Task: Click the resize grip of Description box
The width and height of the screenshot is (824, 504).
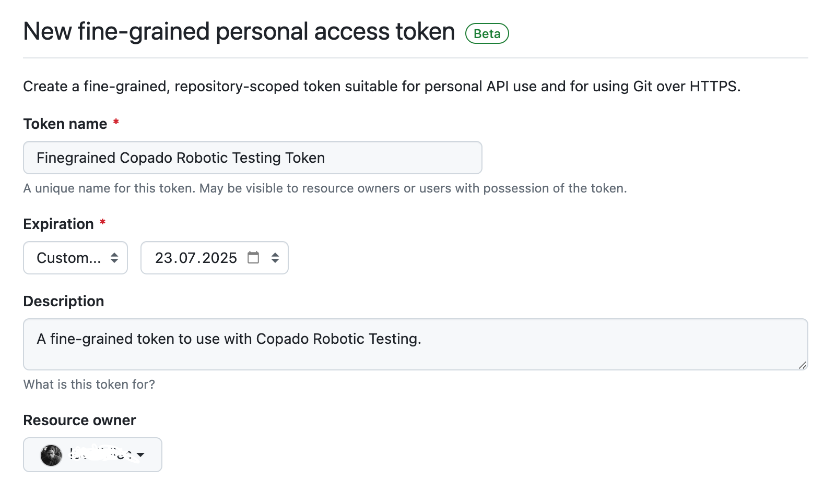Action: [x=803, y=365]
